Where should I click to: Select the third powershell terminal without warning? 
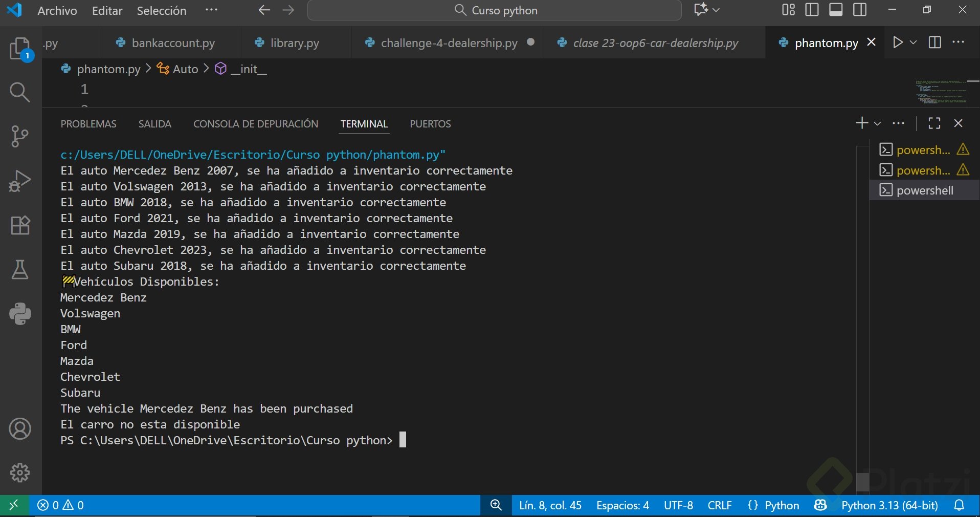pos(925,190)
